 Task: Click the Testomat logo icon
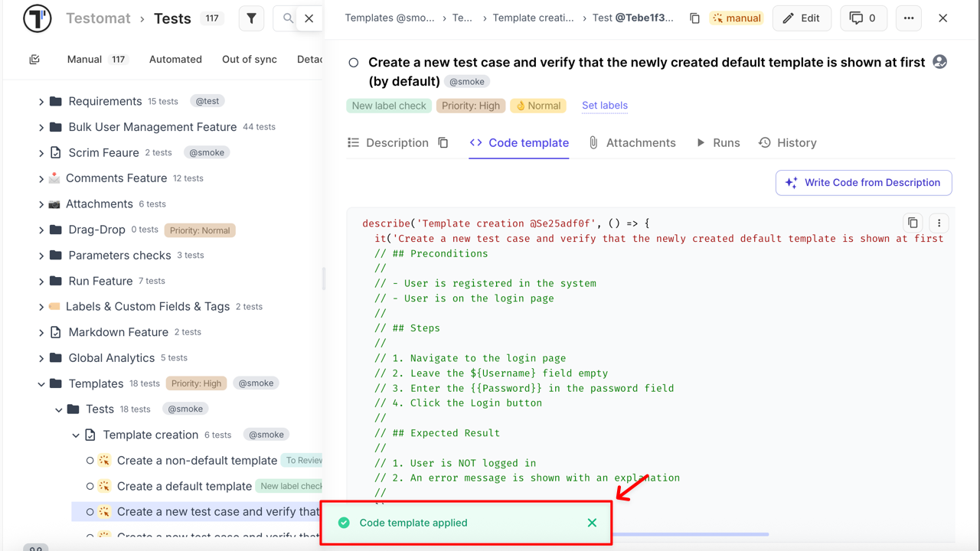pos(37,18)
